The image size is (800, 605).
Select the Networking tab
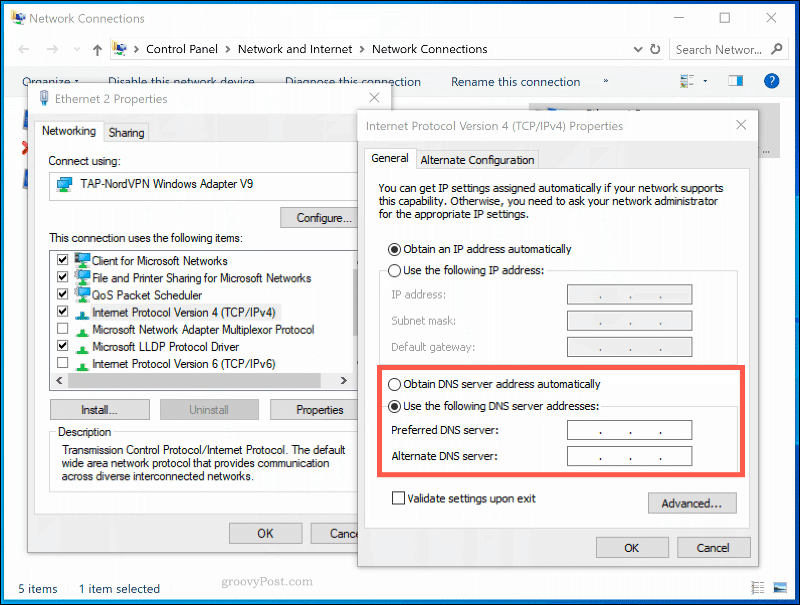point(69,131)
